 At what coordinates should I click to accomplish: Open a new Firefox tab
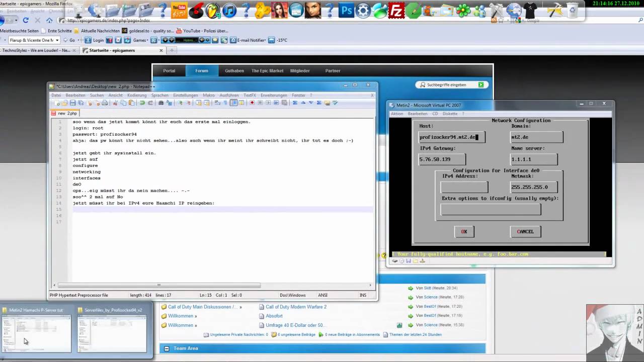coord(172,50)
